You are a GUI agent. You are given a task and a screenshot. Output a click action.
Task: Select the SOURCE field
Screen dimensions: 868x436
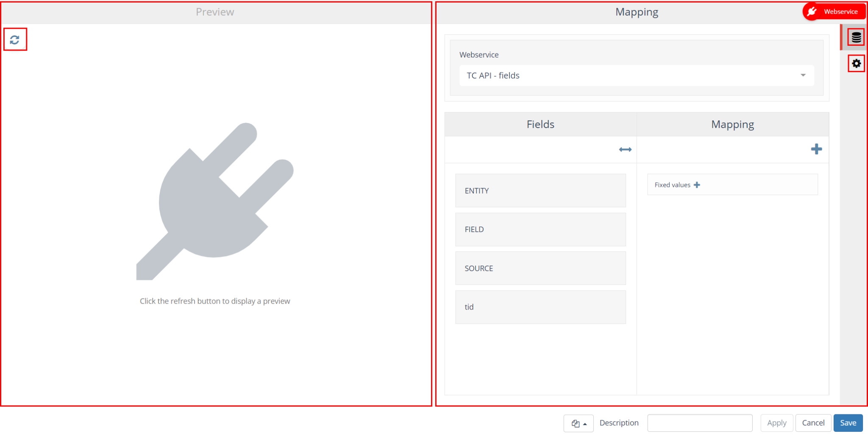pos(540,268)
